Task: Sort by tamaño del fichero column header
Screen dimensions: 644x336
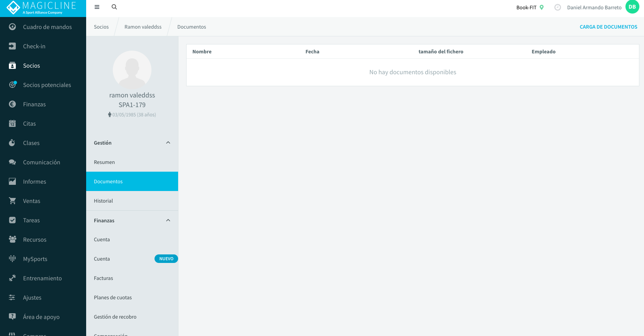Action: coord(441,51)
